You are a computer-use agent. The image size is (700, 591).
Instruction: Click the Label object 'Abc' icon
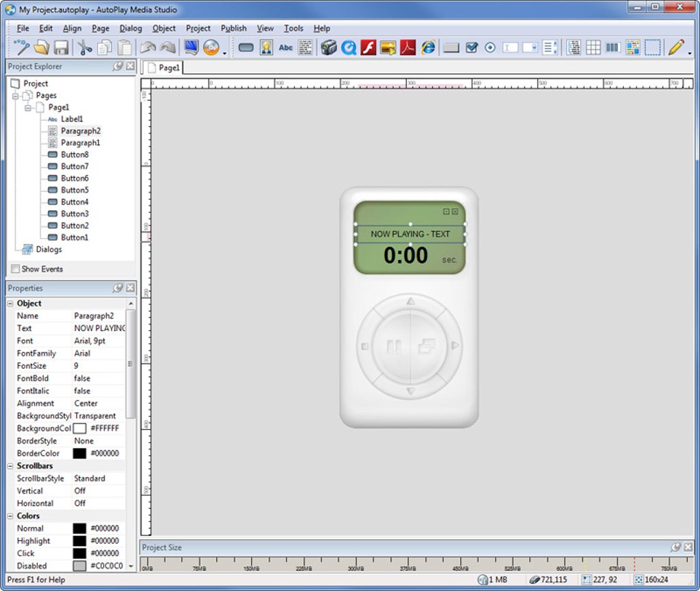point(285,47)
